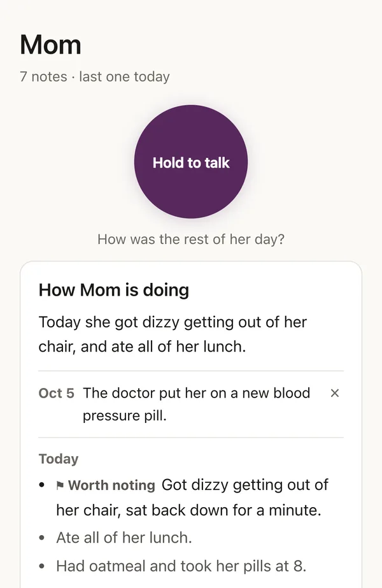Click the Today section label
The width and height of the screenshot is (382, 588).
pyautogui.click(x=59, y=459)
